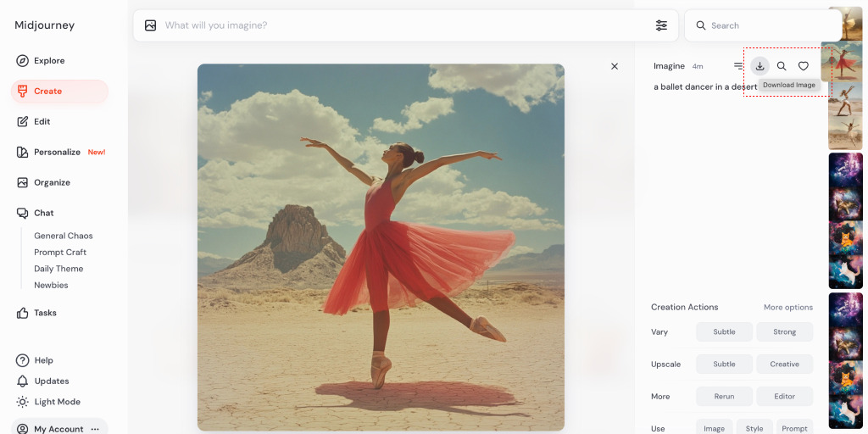
Task: Click the Rerun button
Action: [x=724, y=397]
